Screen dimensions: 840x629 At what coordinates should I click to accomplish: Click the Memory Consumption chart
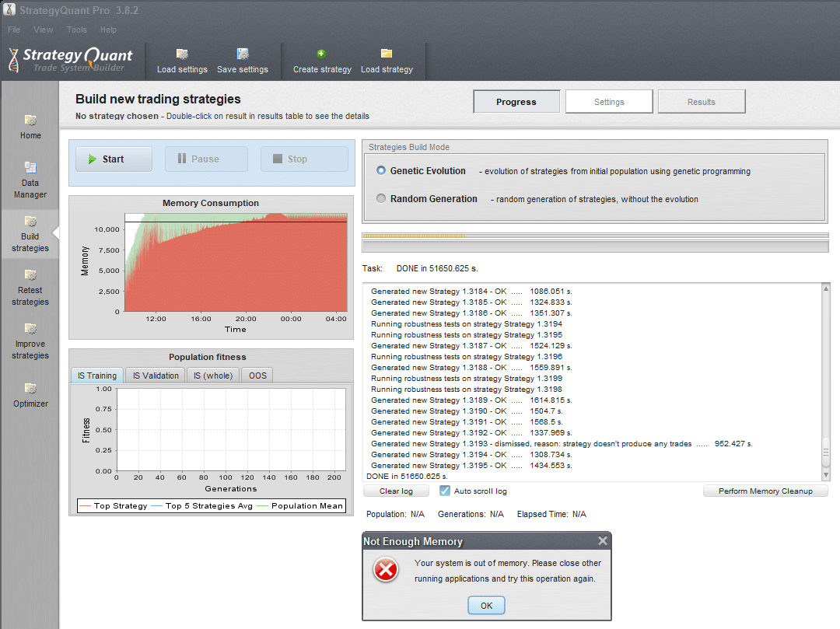[x=236, y=262]
